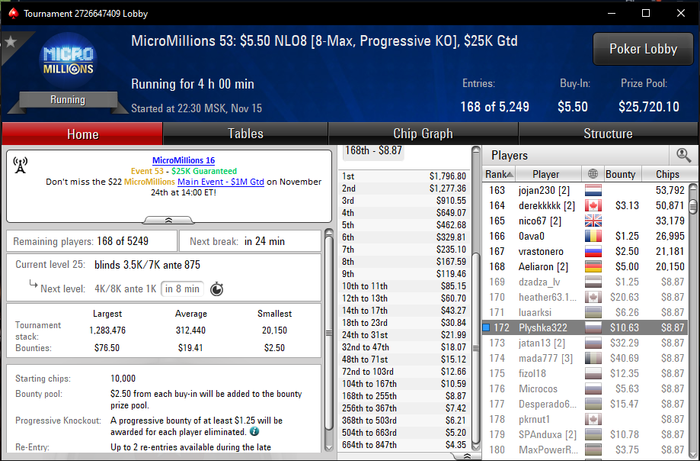Click the 2nd place $1,277.36 prize row
Viewport: 700px width, 461px height.
[404, 188]
